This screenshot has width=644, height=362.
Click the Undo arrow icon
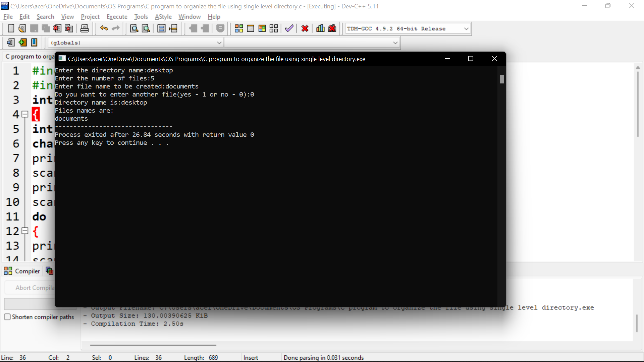click(104, 28)
